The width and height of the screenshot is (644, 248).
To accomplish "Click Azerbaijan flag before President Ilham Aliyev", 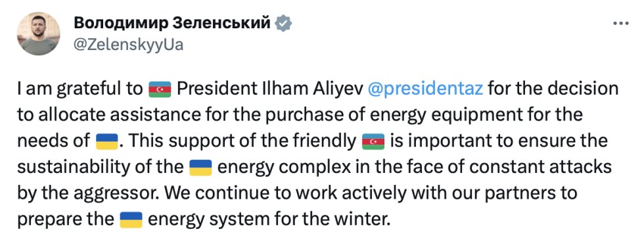I will coord(160,89).
